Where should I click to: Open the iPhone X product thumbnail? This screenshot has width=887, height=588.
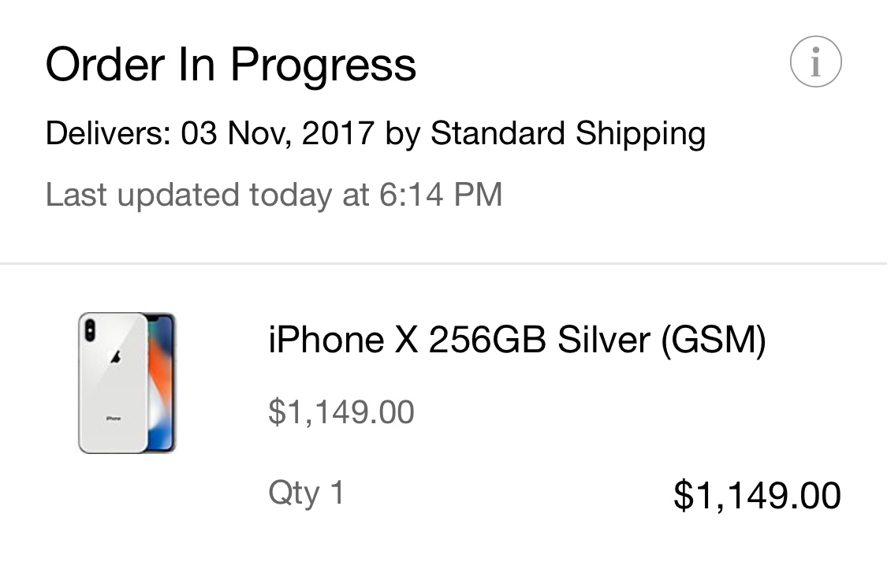[x=127, y=383]
